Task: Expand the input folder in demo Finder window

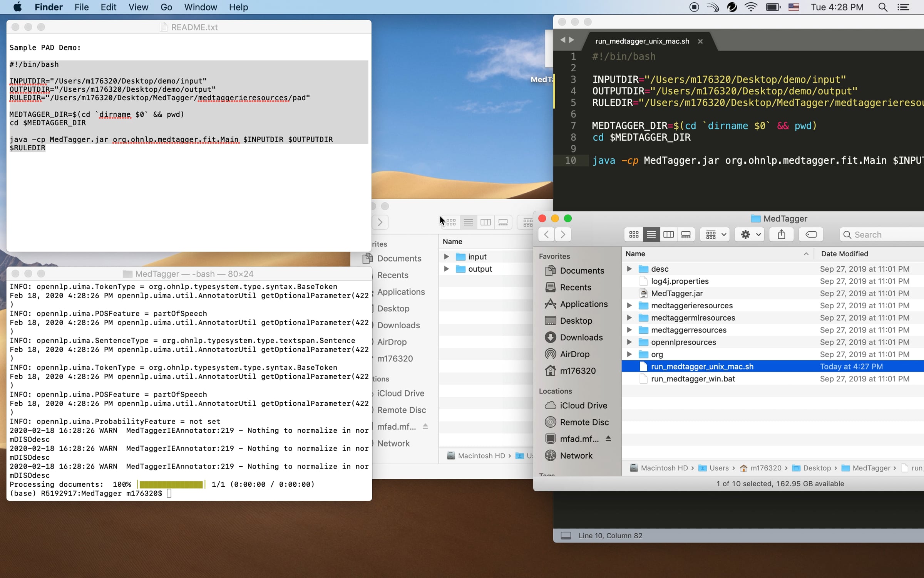Action: 446,257
